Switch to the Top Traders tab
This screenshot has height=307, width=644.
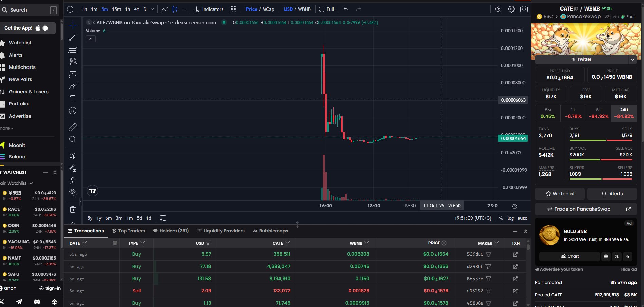(x=128, y=231)
